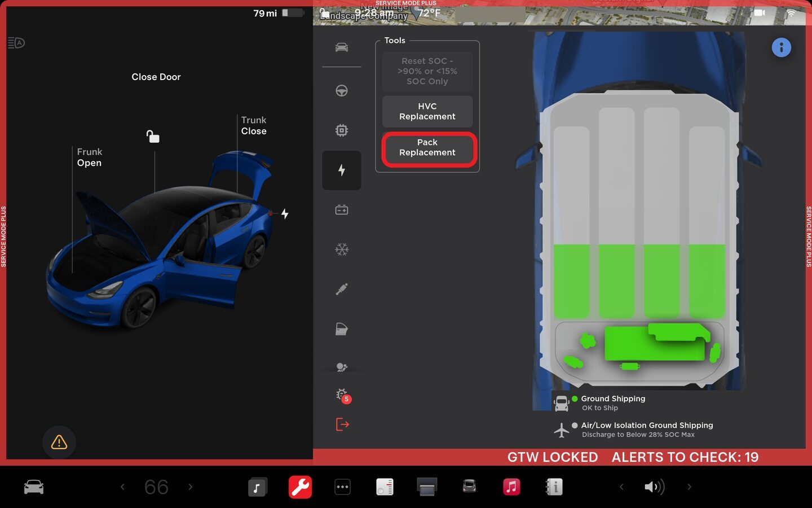Raise volume using right chevron
The width and height of the screenshot is (812, 508).
(x=689, y=487)
